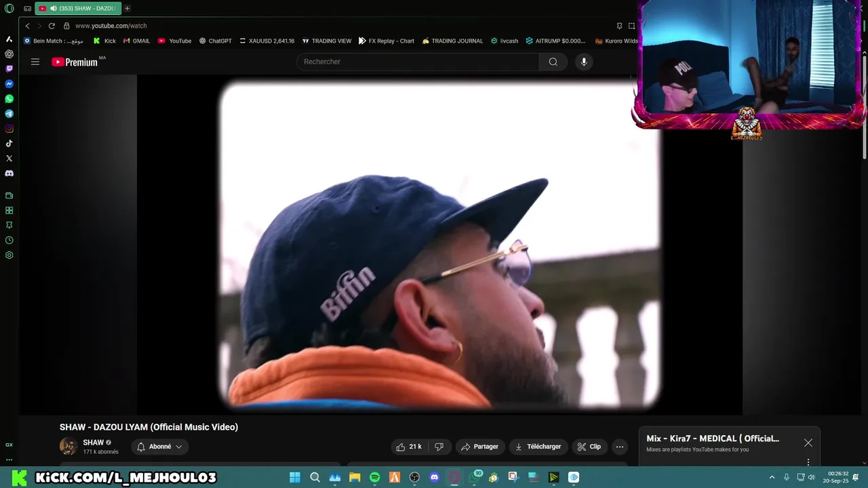Open X (Twitter) in the sidebar
Image resolution: width=868 pixels, height=488 pixels.
[9, 159]
